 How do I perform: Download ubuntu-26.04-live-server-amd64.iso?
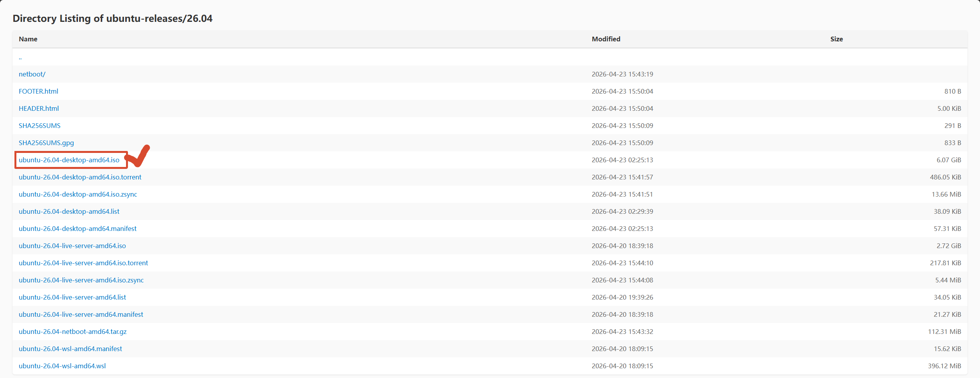[x=72, y=246]
